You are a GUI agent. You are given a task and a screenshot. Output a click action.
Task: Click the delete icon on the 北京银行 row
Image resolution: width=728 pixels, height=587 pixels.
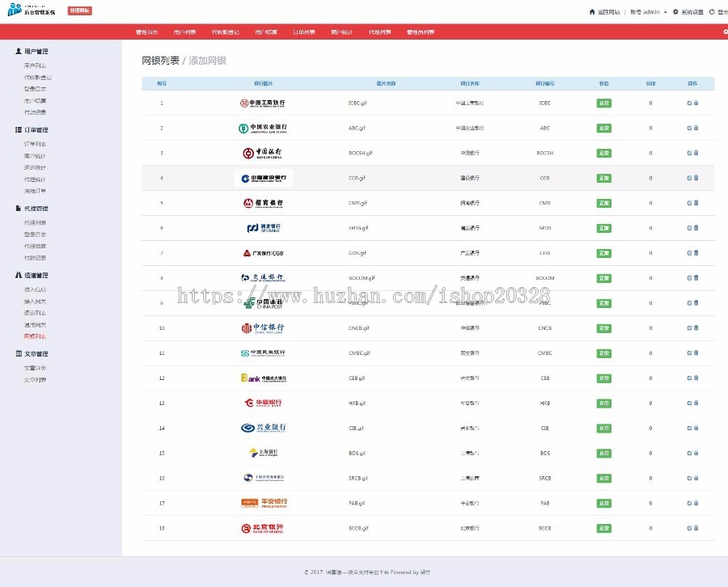pyautogui.click(x=696, y=527)
